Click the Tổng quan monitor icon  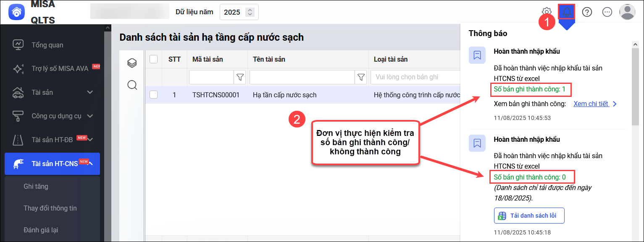coord(18,45)
